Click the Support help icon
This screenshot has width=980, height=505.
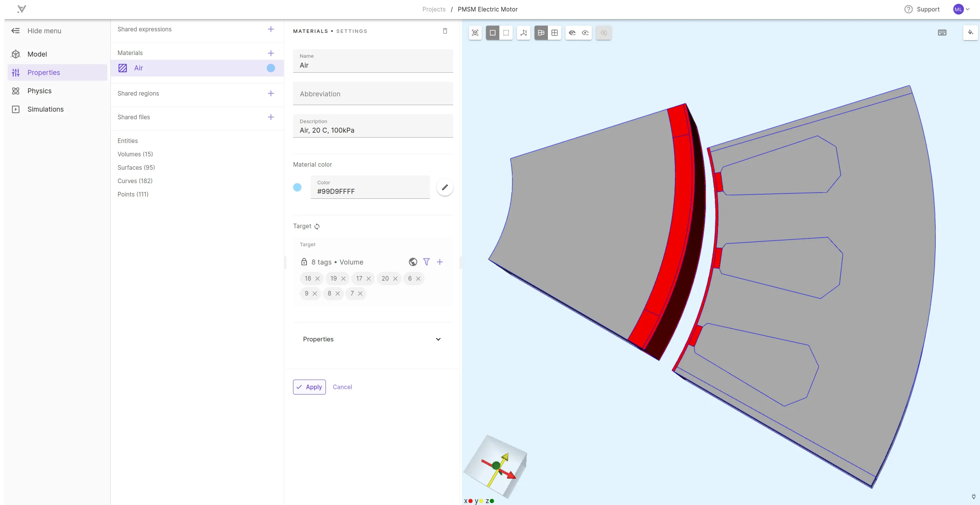point(909,9)
